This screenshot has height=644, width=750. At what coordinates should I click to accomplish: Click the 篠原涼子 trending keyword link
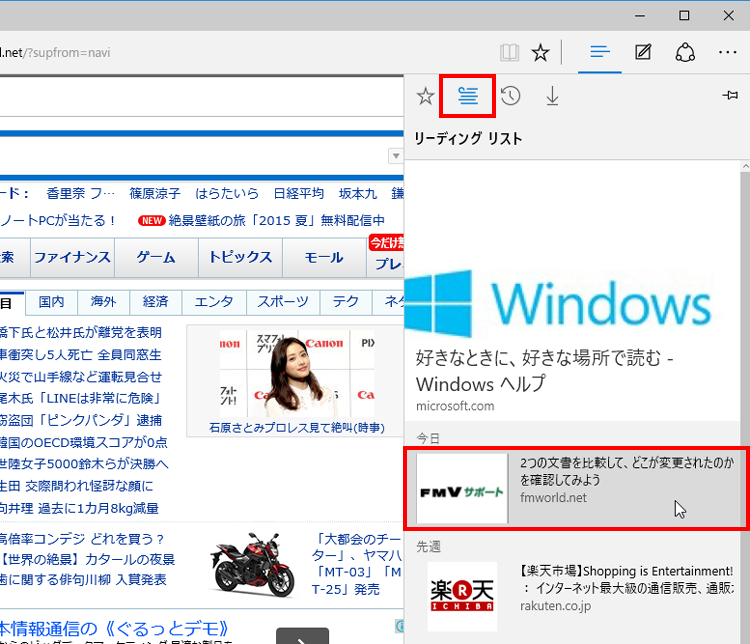pyautogui.click(x=155, y=194)
